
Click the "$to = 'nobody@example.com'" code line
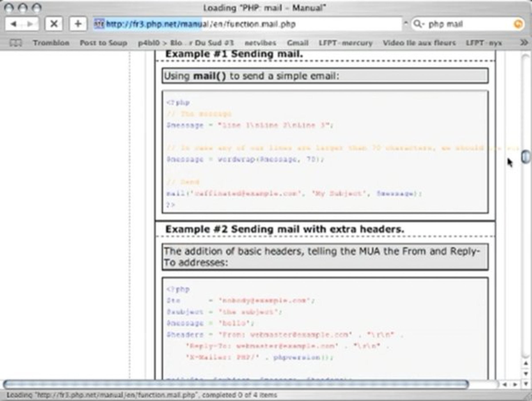pos(241,300)
